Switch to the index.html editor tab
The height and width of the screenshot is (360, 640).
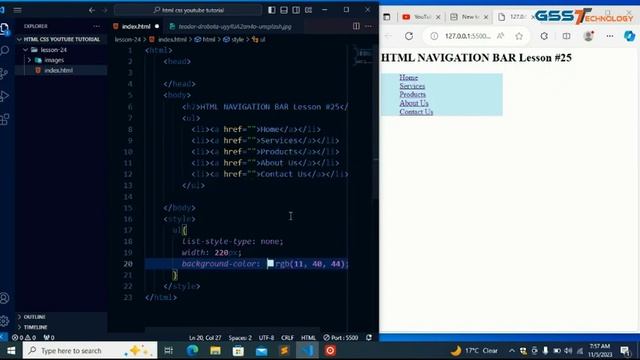coord(136,26)
